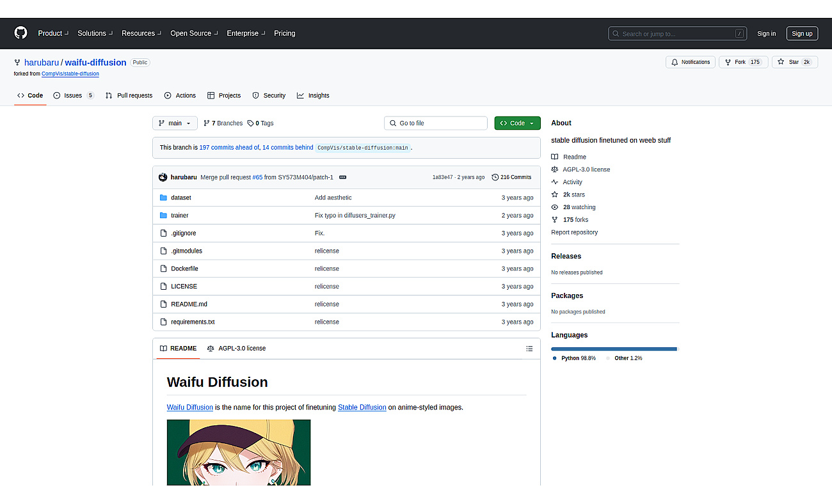Open 14 commits behind link
The image size is (832, 504).
pyautogui.click(x=288, y=147)
